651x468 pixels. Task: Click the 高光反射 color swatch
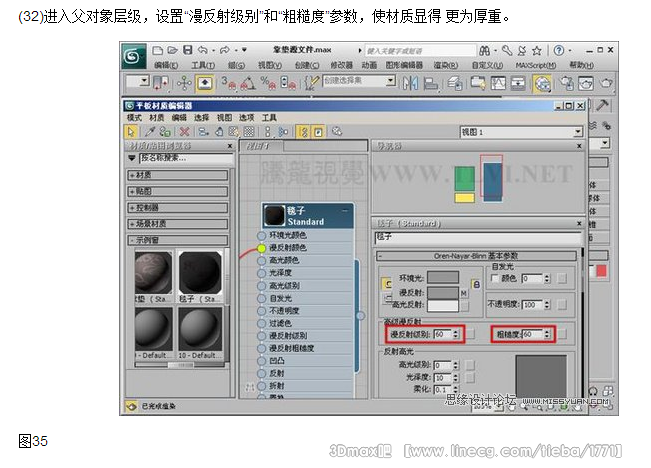[x=443, y=306]
